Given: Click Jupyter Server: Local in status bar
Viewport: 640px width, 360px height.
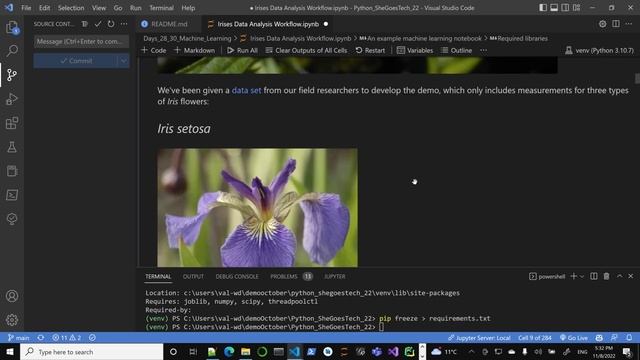Looking at the screenshot, I should pos(479,338).
